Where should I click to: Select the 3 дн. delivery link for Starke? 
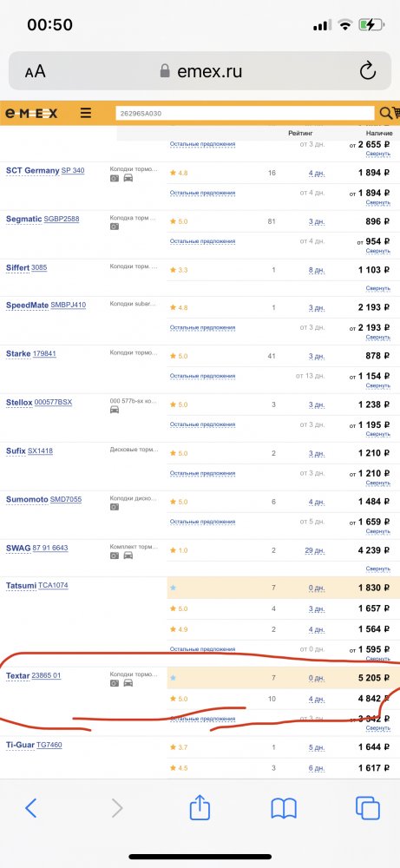pos(317,356)
